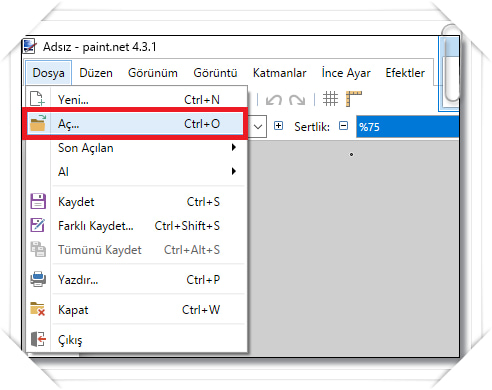Image resolution: width=492 pixels, height=390 pixels.
Task: Toggle the rulers icon
Action: click(354, 99)
